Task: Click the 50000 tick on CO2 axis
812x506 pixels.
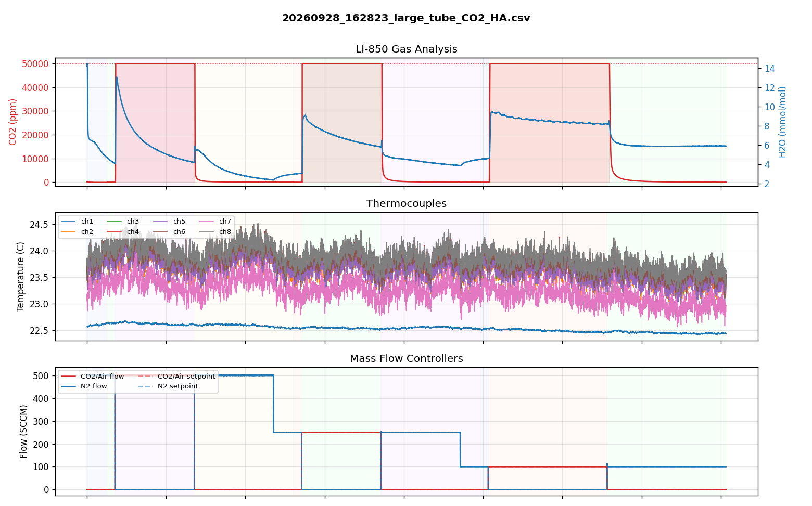Action: [x=36, y=64]
